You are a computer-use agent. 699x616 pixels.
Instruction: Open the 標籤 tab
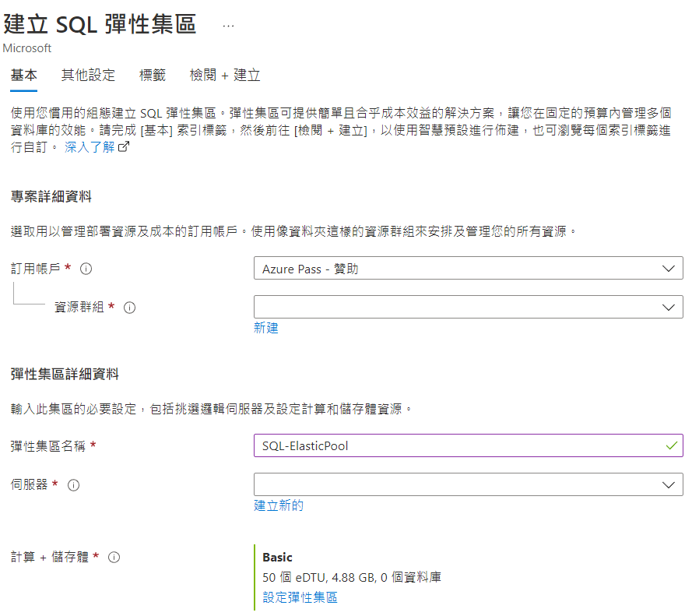point(152,76)
